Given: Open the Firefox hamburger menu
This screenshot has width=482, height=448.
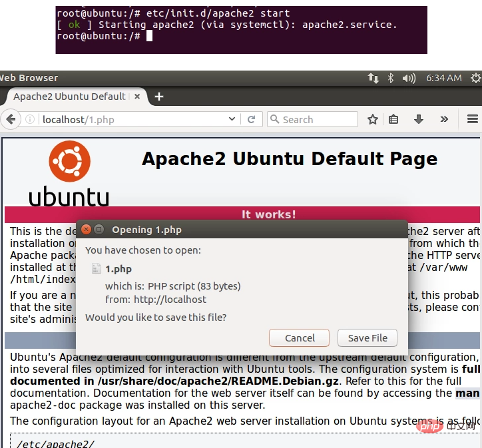Looking at the screenshot, I should (x=473, y=119).
